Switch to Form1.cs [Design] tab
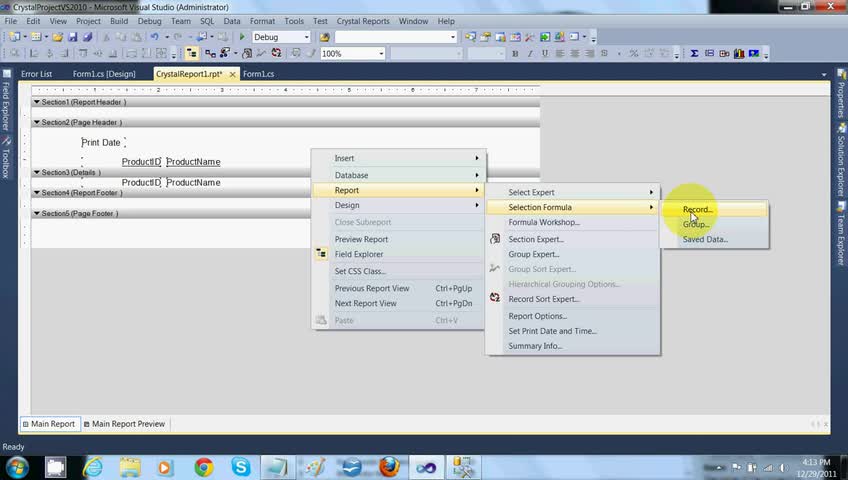Screen dimensions: 848x480 104,74
